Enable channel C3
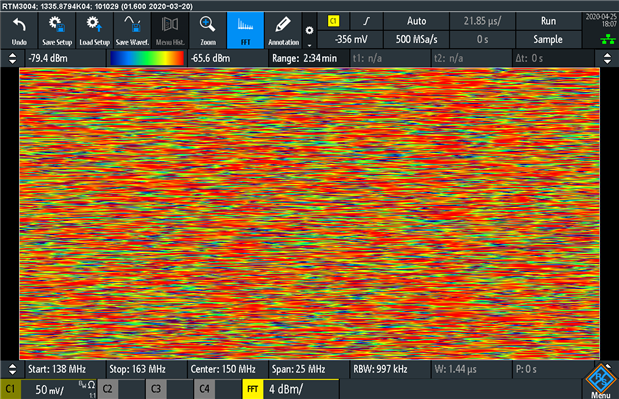 click(156, 389)
